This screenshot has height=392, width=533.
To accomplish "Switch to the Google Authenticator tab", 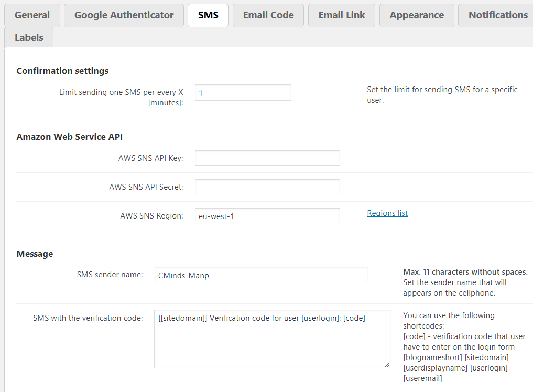I will click(124, 15).
